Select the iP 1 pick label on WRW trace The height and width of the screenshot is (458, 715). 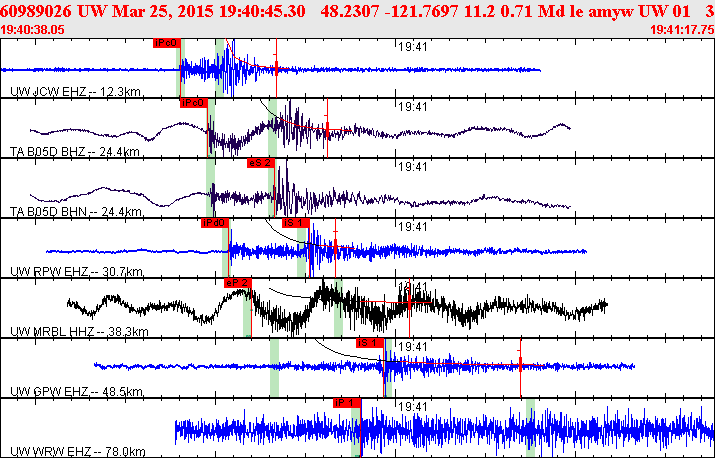347,403
